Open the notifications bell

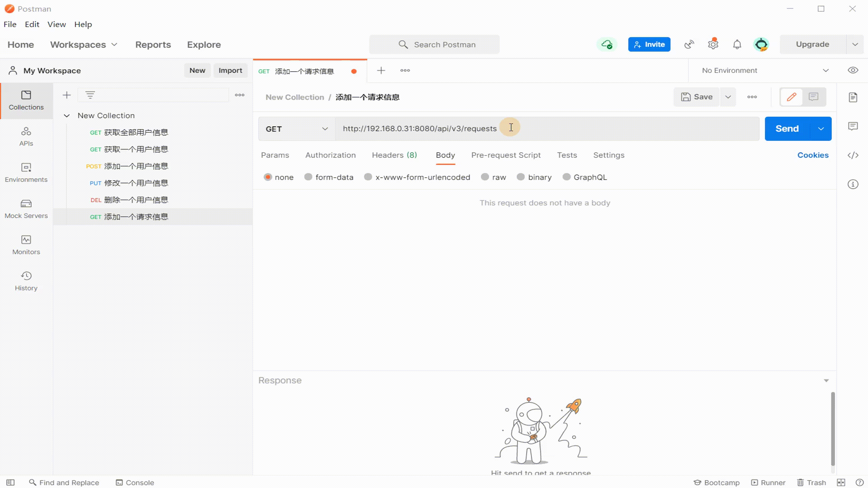pyautogui.click(x=737, y=45)
